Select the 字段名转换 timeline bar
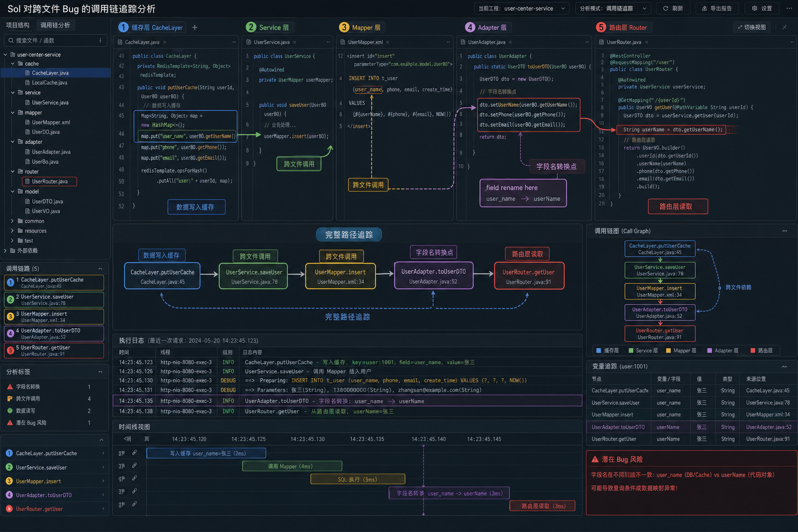Screen dimensions: 798x532 [449, 493]
